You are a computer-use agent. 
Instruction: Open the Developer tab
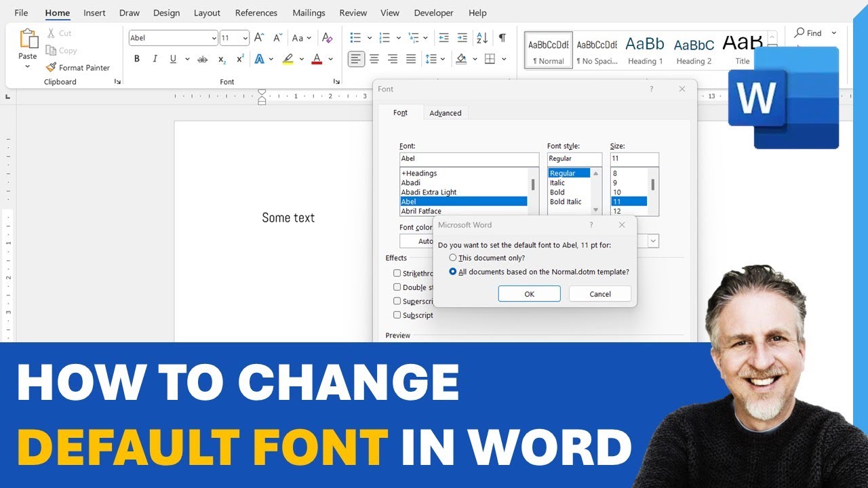point(433,13)
